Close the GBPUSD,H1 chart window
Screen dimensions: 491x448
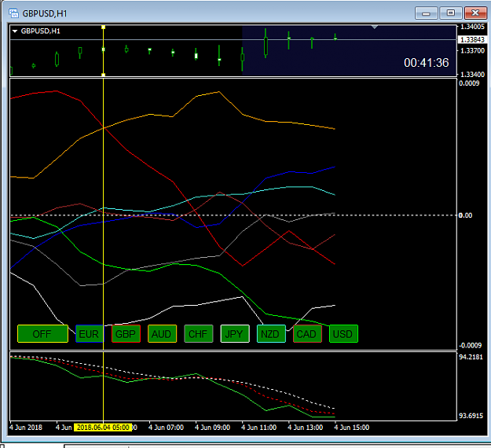point(475,13)
